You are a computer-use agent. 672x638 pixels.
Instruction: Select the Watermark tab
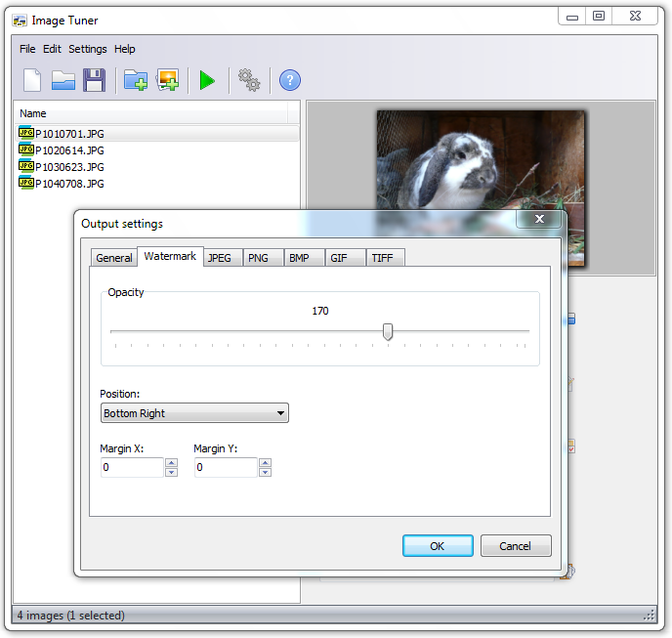[170, 256]
